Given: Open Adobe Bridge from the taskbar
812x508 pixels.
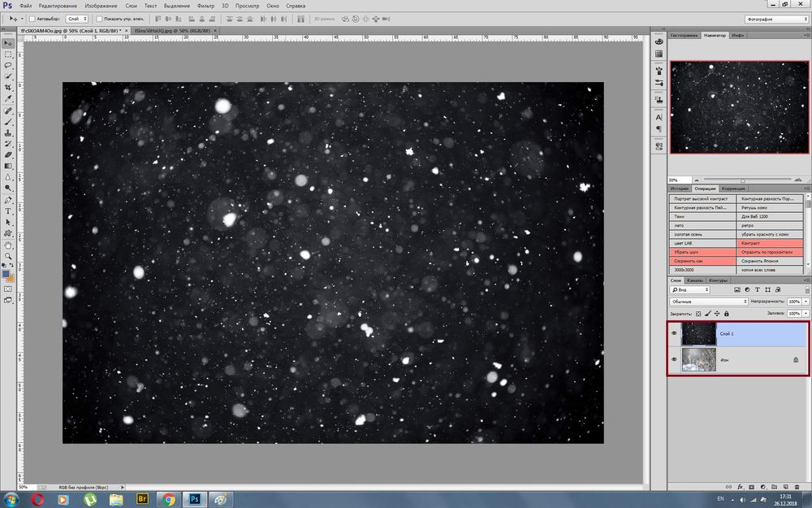Looking at the screenshot, I should (x=142, y=499).
